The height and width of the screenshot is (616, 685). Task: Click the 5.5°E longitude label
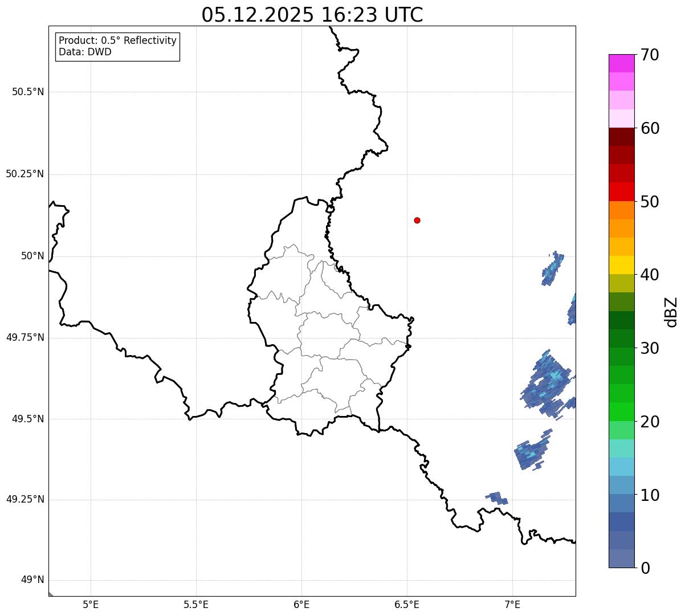click(x=196, y=605)
